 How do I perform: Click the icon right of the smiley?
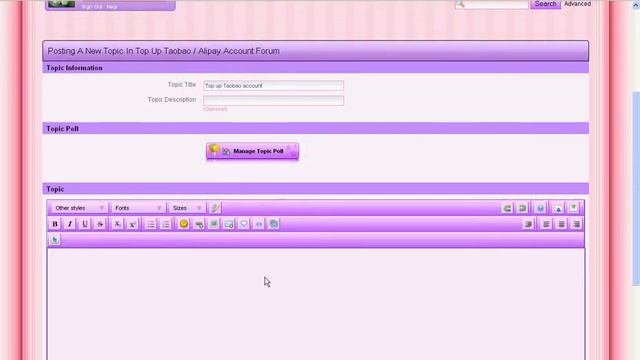(x=199, y=224)
